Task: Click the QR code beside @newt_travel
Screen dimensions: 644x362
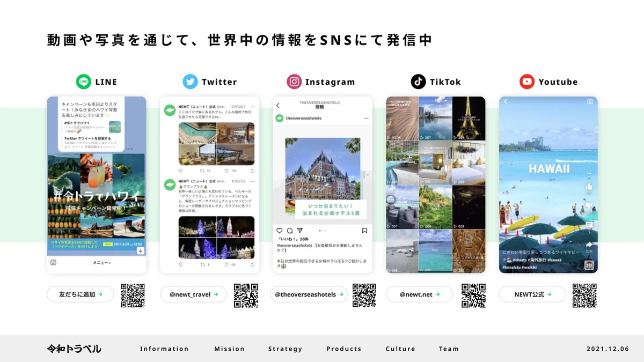Action: pyautogui.click(x=246, y=295)
